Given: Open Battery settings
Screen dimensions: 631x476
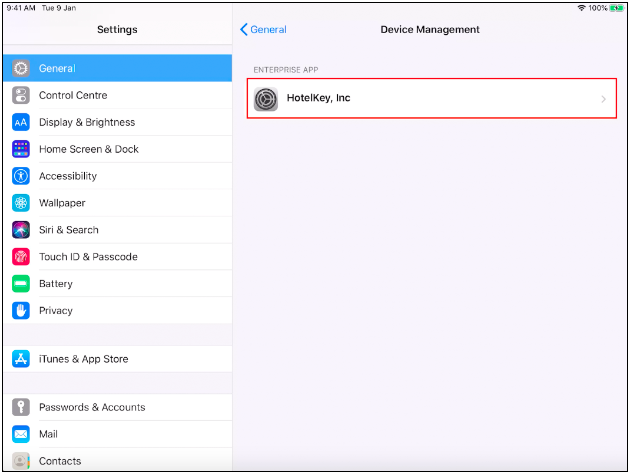Looking at the screenshot, I should (56, 284).
